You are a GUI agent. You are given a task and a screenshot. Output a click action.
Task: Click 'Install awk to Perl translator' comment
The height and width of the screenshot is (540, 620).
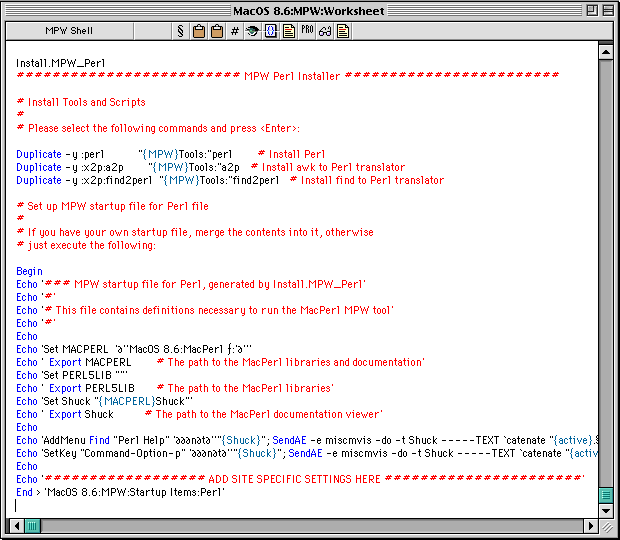pos(328,167)
